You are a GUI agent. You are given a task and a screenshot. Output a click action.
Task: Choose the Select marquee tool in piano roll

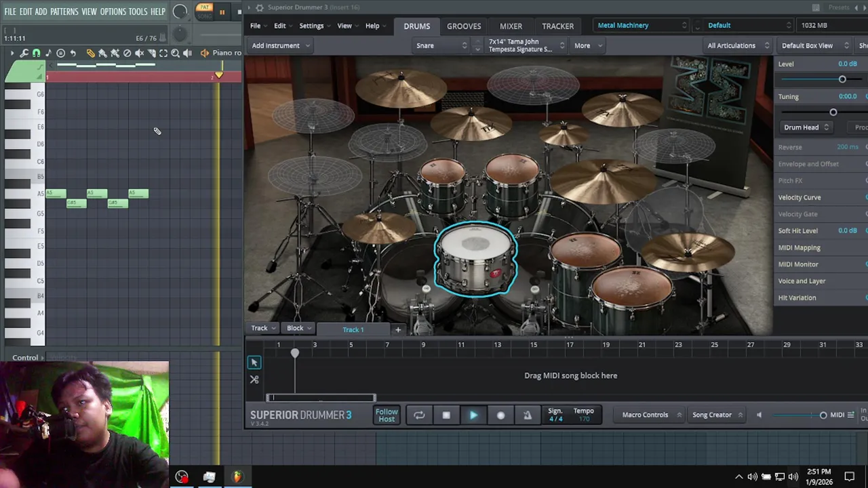tap(163, 53)
